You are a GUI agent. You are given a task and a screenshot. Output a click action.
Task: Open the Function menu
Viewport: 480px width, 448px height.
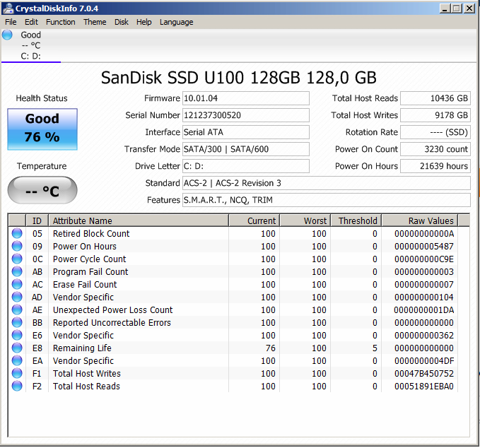(x=61, y=22)
